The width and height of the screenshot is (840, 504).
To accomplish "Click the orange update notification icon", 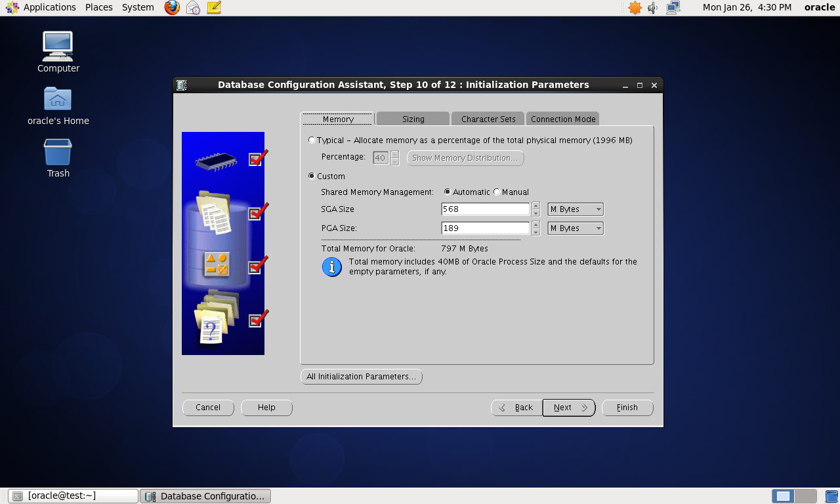I will 635,8.
